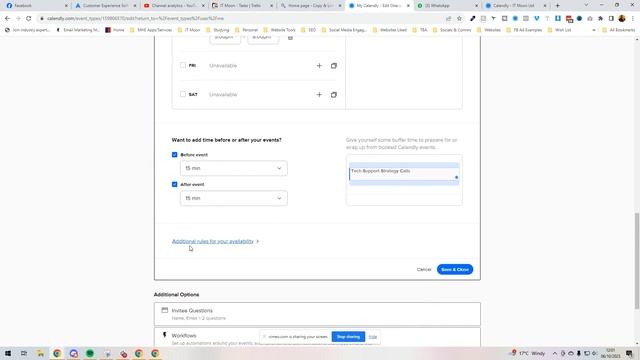Delete the time interval with trash icon
The width and height of the screenshot is (640, 360).
[290, 38]
